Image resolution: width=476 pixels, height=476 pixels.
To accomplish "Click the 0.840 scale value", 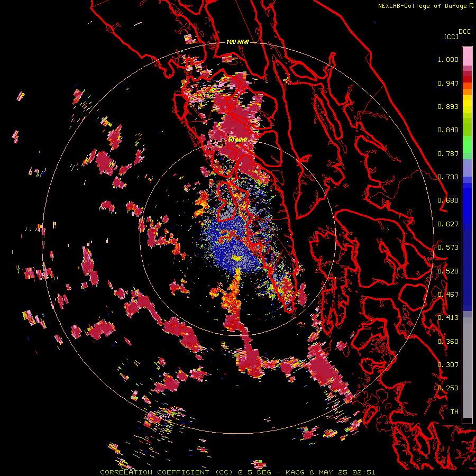I will (448, 130).
